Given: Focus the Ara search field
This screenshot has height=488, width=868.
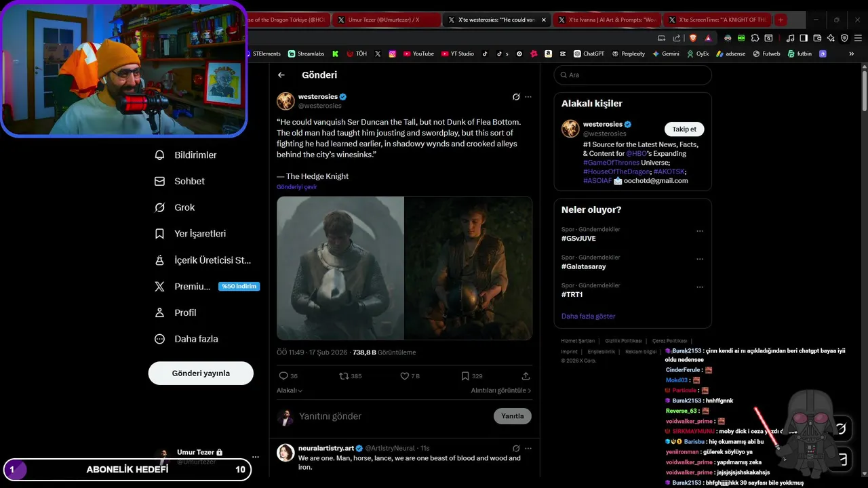Looking at the screenshot, I should [633, 75].
